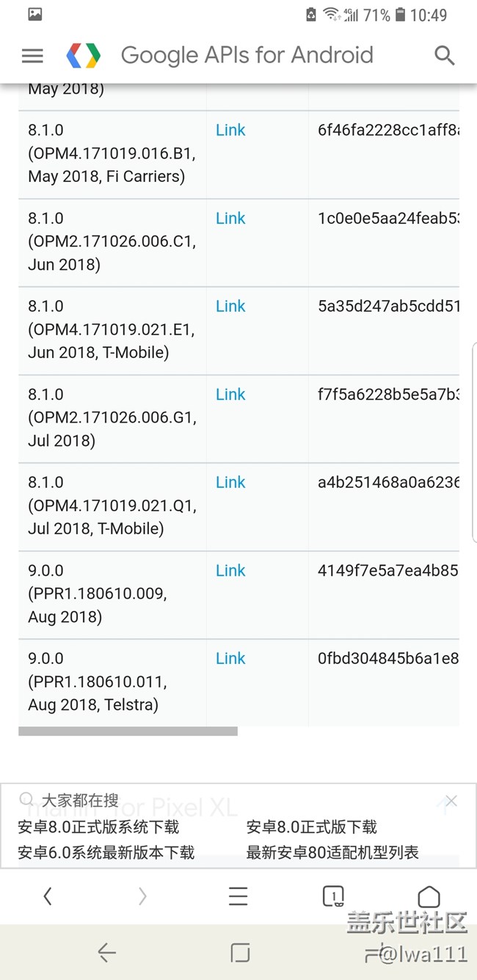The image size is (477, 980).
Task: Click the Google Developers logo
Action: click(84, 56)
